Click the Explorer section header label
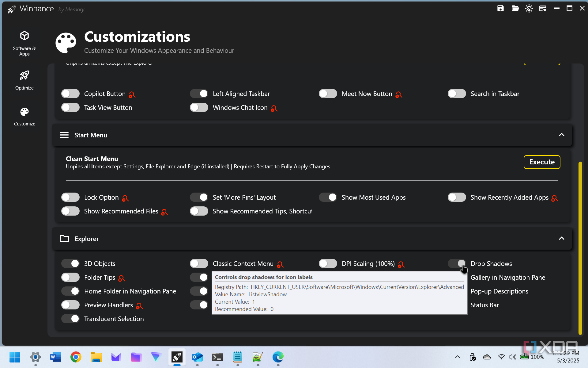This screenshot has width=588, height=368. click(x=87, y=239)
